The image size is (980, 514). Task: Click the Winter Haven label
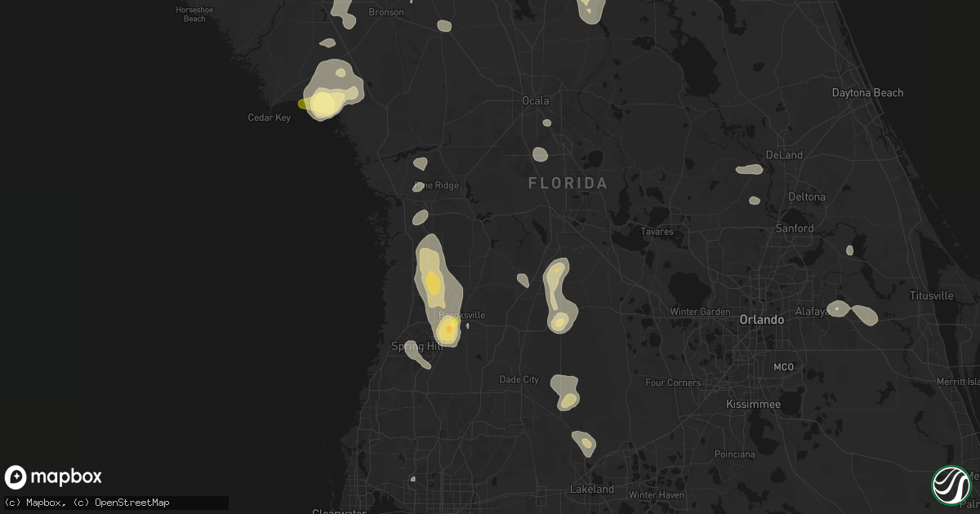[x=655, y=495]
